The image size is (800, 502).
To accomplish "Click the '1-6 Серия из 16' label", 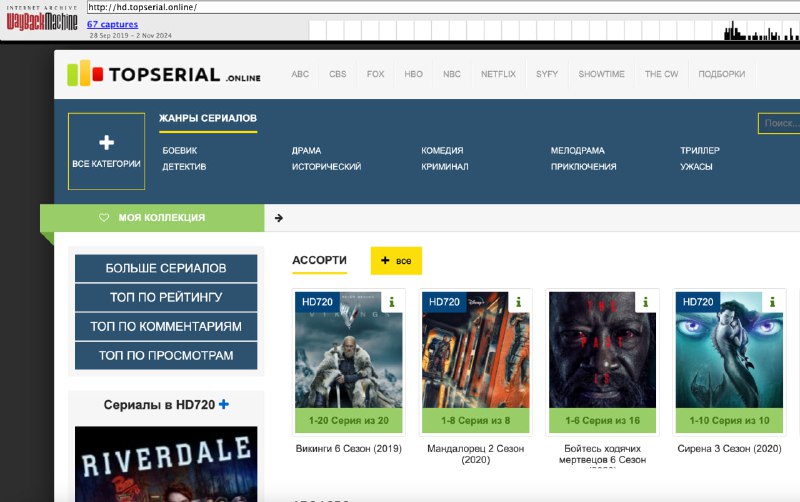I will point(603,420).
